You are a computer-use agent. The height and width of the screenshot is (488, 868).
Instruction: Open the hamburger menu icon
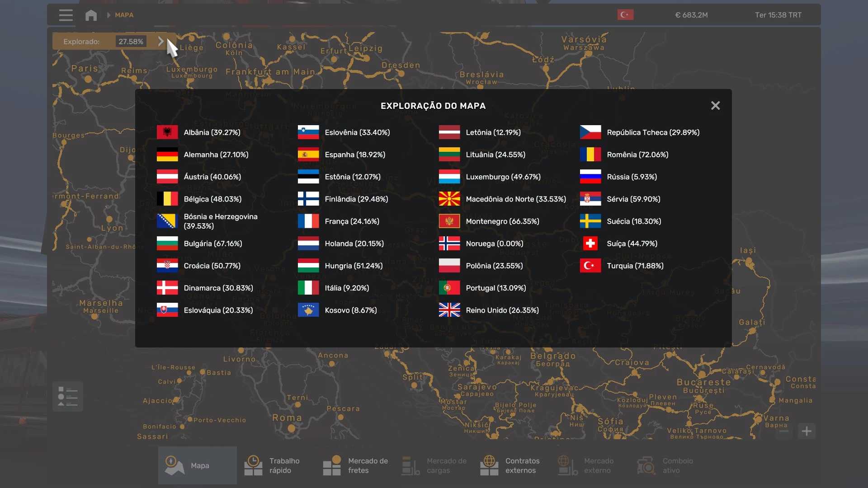66,15
